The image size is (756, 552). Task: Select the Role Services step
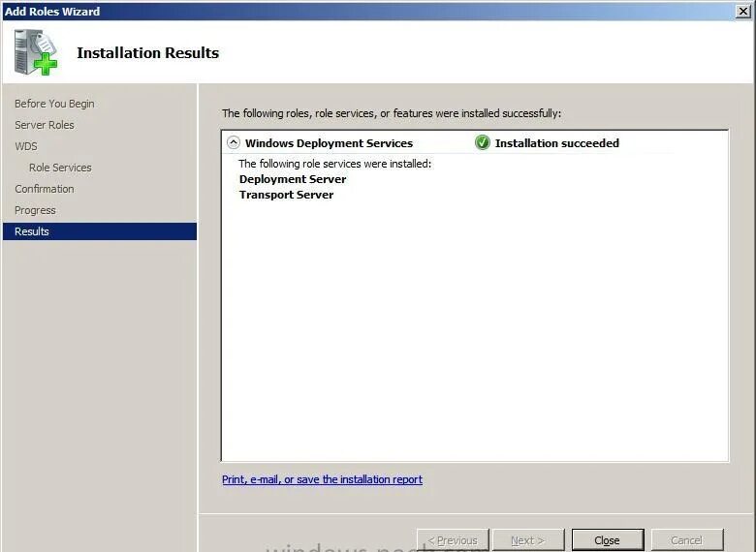pos(60,168)
